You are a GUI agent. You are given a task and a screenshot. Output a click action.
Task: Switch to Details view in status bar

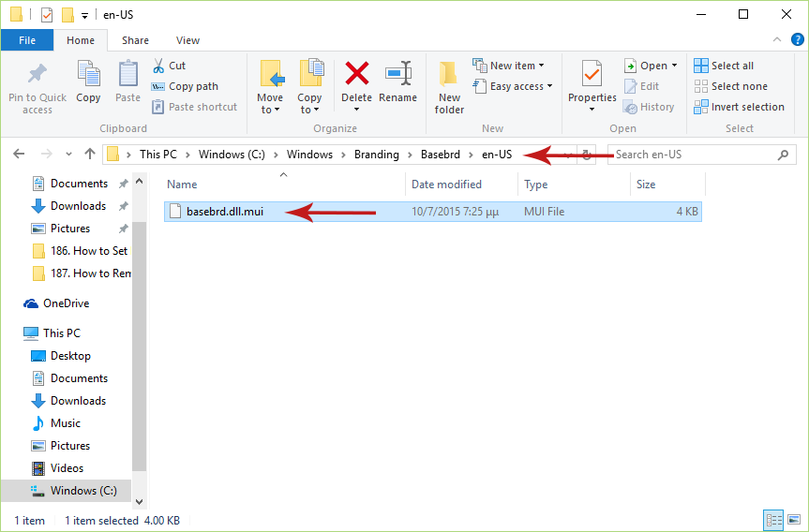click(x=773, y=520)
